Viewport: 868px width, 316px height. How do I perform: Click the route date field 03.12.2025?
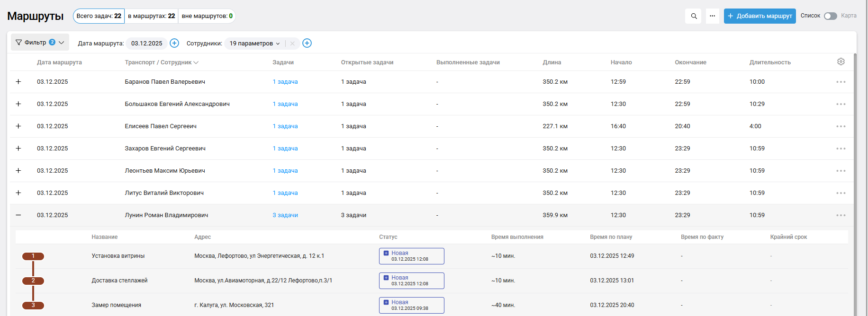point(146,44)
